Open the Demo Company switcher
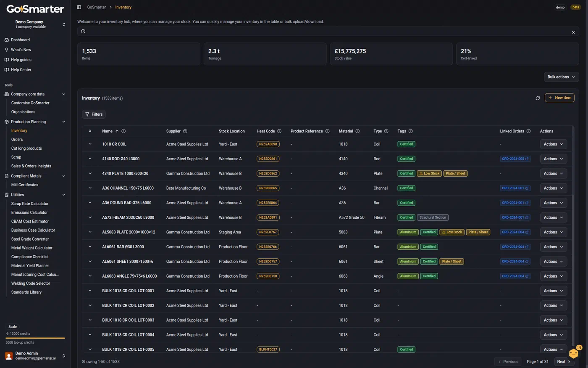 tap(35, 24)
